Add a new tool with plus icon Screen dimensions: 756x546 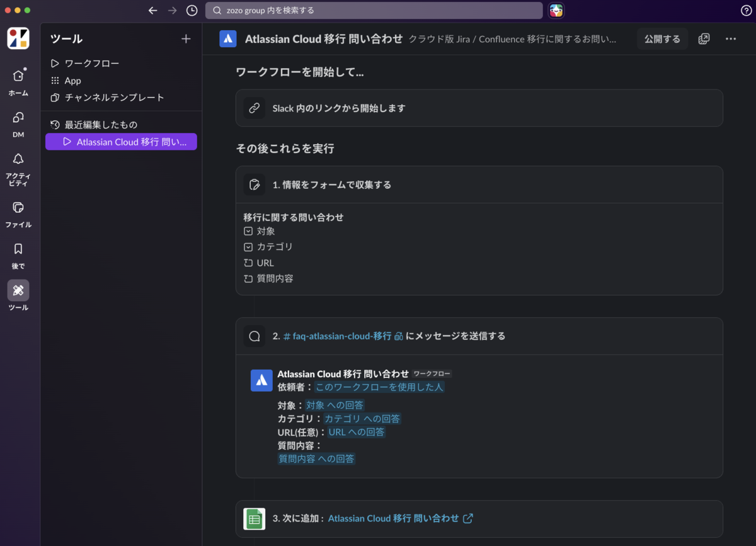click(186, 39)
